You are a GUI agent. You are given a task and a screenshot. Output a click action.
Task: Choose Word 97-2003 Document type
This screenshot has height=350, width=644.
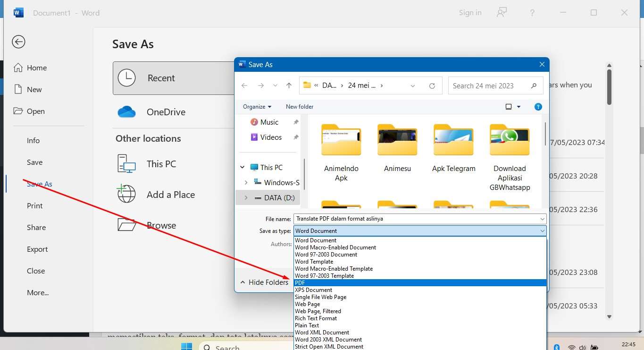(420, 254)
